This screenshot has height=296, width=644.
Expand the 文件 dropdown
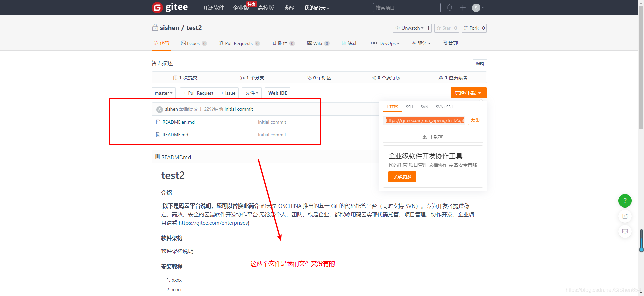pos(252,93)
